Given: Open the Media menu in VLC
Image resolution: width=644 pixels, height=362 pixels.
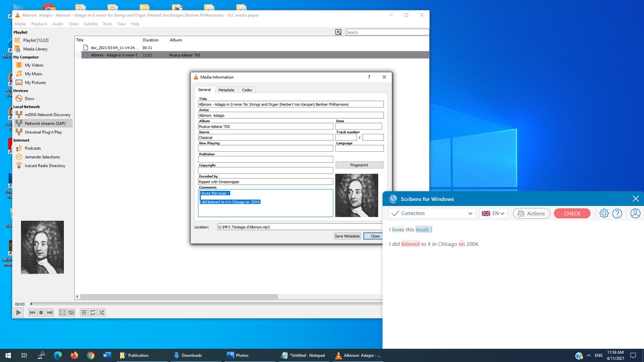Looking at the screenshot, I should tap(20, 24).
